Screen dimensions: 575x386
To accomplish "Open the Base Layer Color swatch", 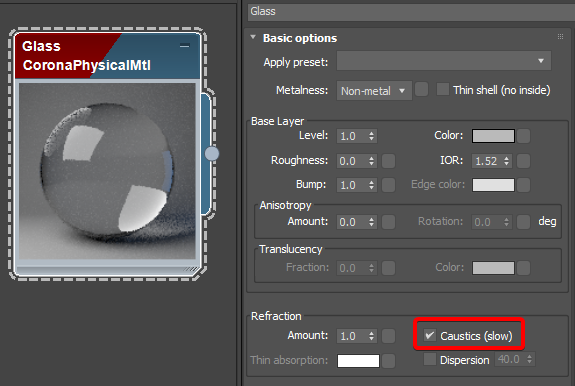I will pos(493,136).
